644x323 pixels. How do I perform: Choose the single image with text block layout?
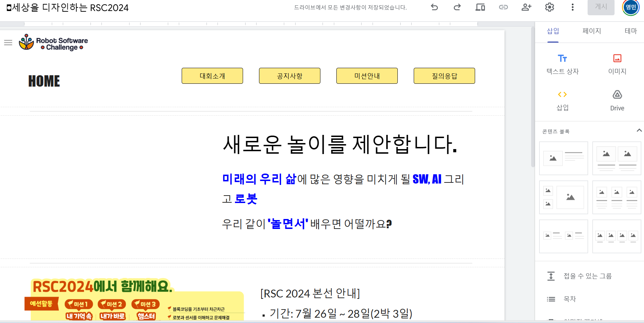pyautogui.click(x=563, y=158)
